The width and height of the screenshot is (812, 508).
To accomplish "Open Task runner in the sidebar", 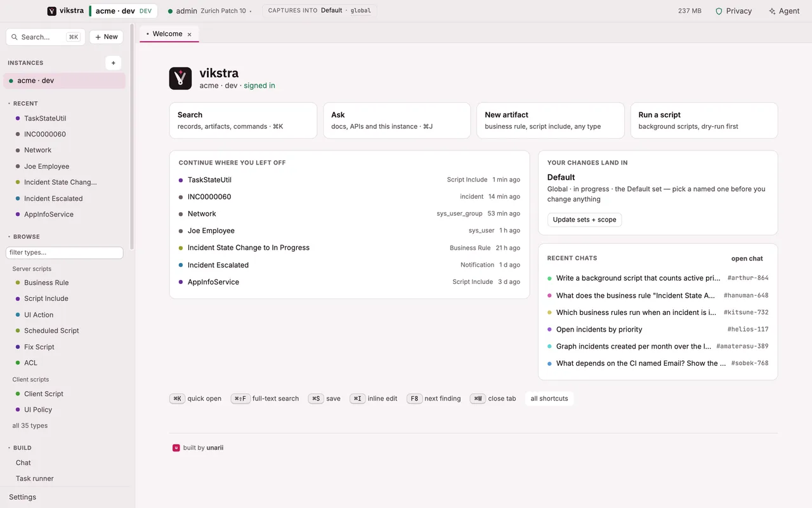I will 35,479.
